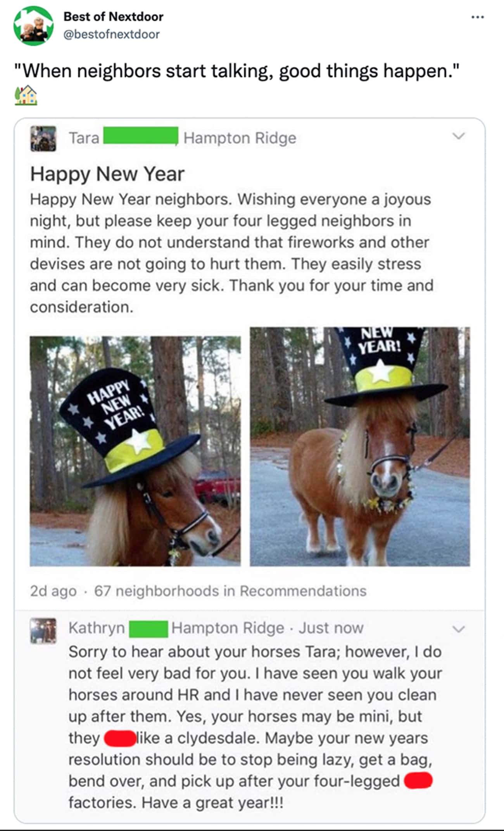Expand the chevron on Tara's post
The height and width of the screenshot is (831, 504).
click(x=459, y=136)
